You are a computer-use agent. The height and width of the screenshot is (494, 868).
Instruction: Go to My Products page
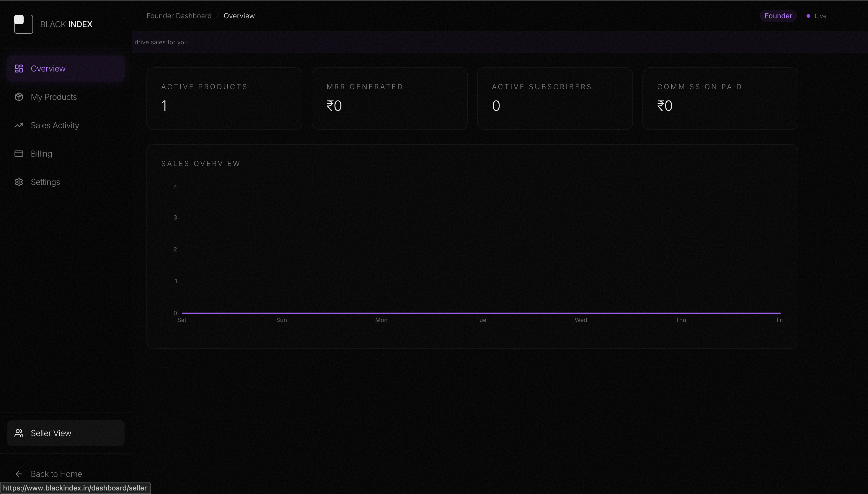click(66, 97)
